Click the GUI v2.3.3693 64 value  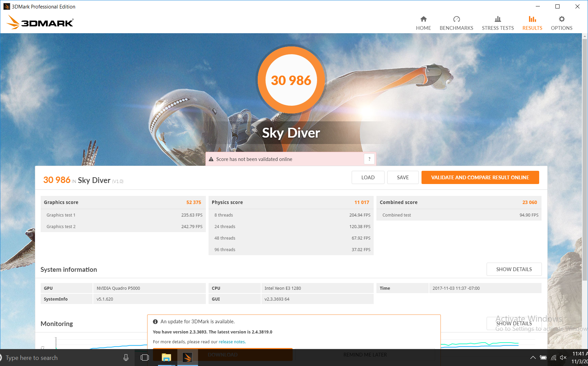pos(277,299)
